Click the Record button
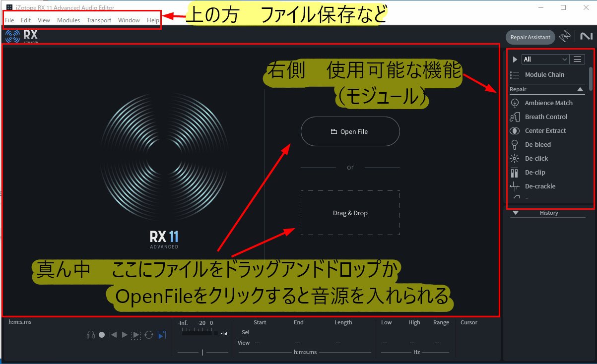 click(x=102, y=335)
